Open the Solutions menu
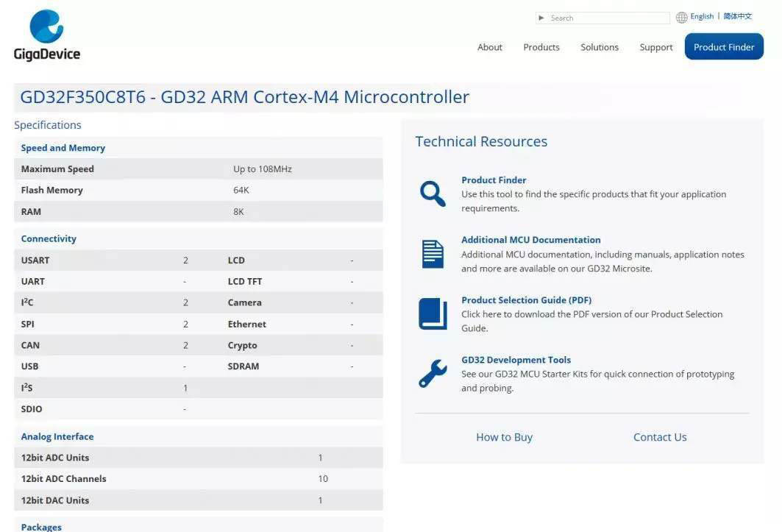The image size is (782, 532). coord(600,47)
